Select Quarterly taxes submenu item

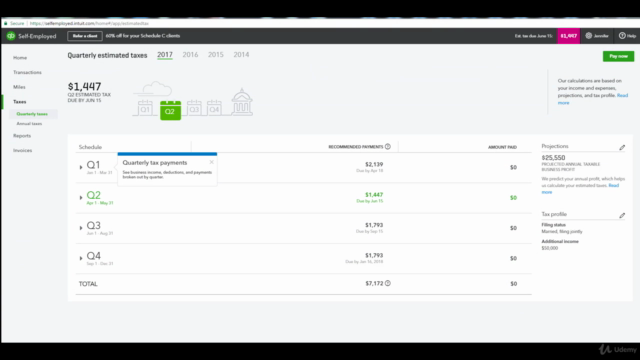[32, 114]
